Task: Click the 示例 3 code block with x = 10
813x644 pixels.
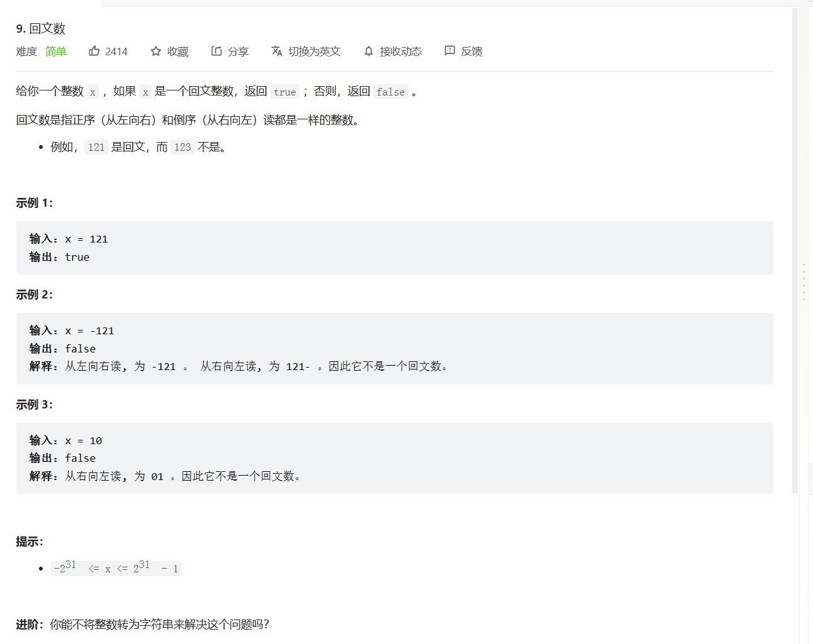Action: (x=394, y=458)
